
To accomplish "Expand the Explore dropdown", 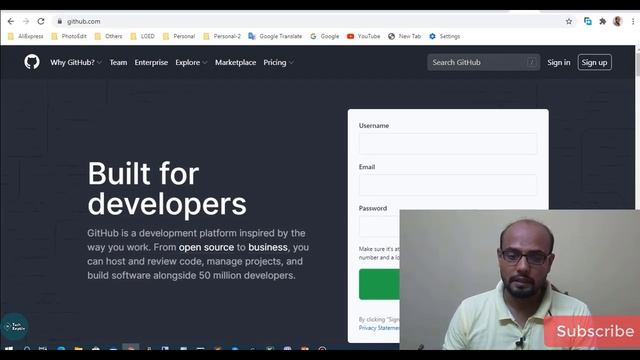I will click(x=191, y=62).
